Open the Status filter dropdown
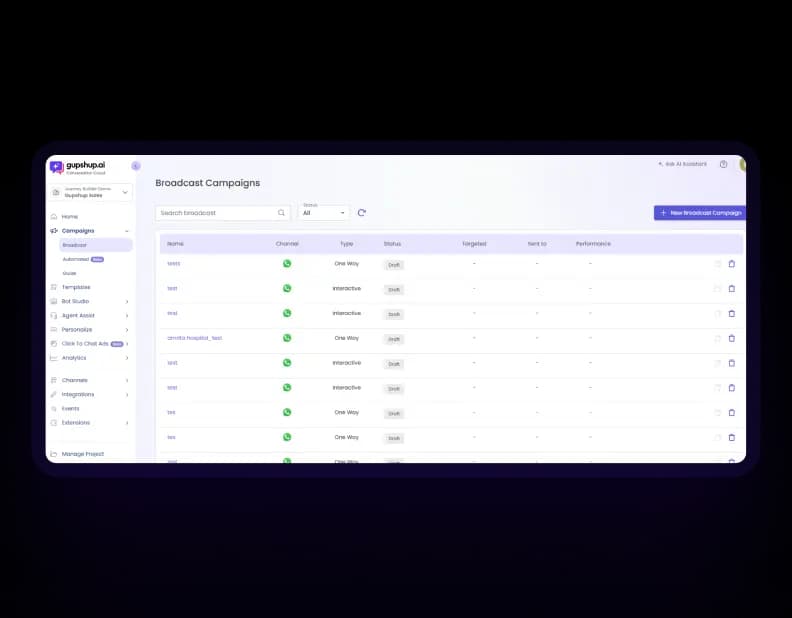Image resolution: width=792 pixels, height=618 pixels. pyautogui.click(x=324, y=213)
